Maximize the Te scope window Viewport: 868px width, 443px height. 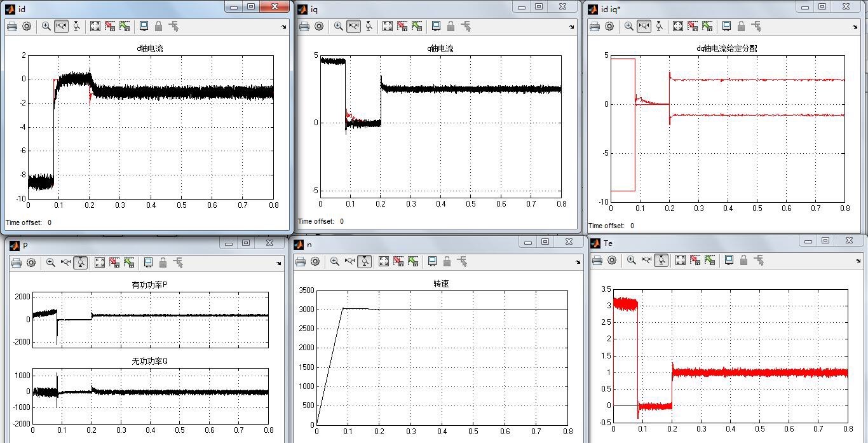[x=825, y=240]
